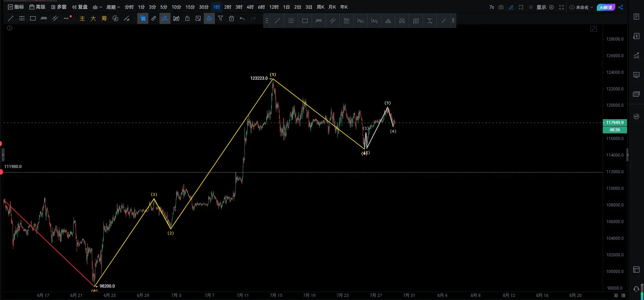644x300 pixels.
Task: Open the 指标 indicators panel
Action: (16, 7)
